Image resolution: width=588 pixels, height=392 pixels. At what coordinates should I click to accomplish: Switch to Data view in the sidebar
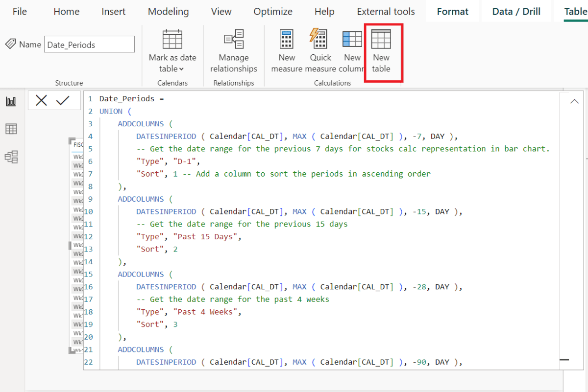(x=11, y=129)
